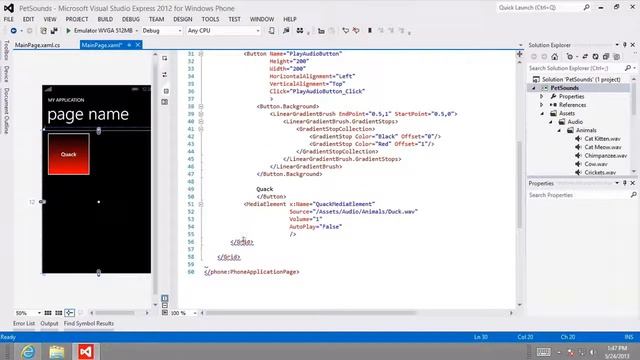Collapse the LinearGradientBrush node at line 39
Image resolution: width=640 pixels, height=360 pixels.
coord(201,114)
